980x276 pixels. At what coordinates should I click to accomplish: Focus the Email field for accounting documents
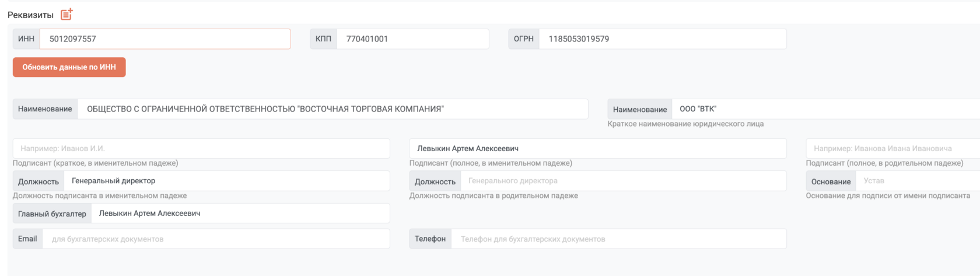click(216, 239)
